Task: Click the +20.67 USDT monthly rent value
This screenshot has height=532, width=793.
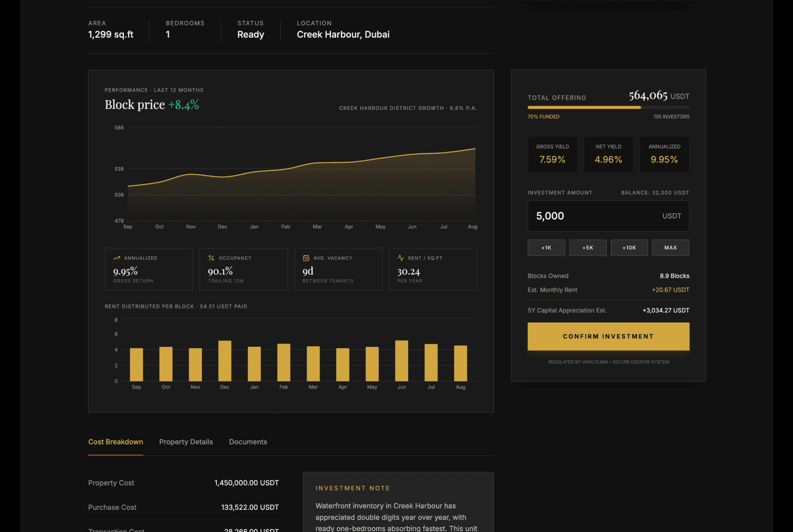Action: pos(671,290)
